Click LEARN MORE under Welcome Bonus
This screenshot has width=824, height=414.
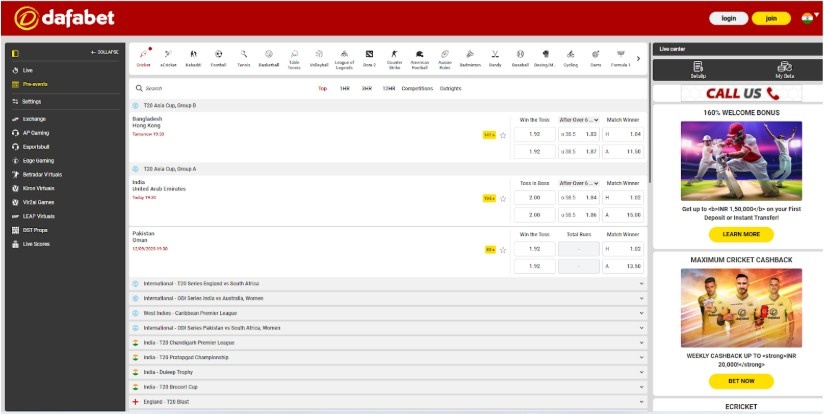coord(741,234)
